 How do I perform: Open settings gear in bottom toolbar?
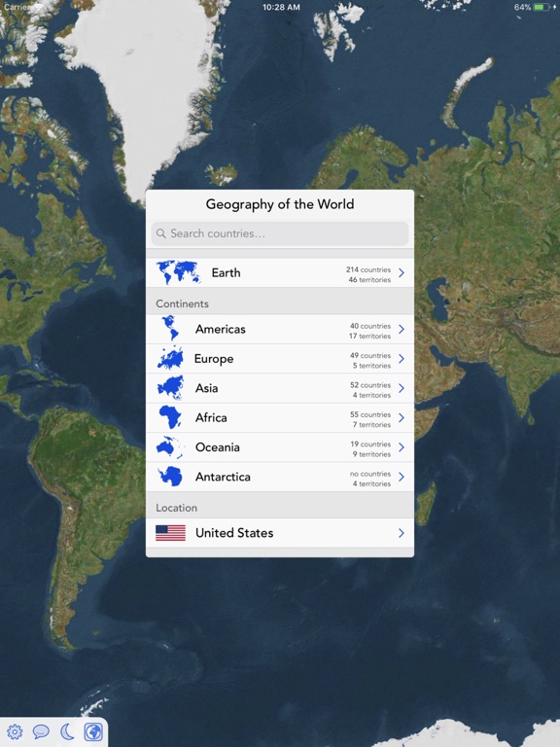pyautogui.click(x=15, y=731)
